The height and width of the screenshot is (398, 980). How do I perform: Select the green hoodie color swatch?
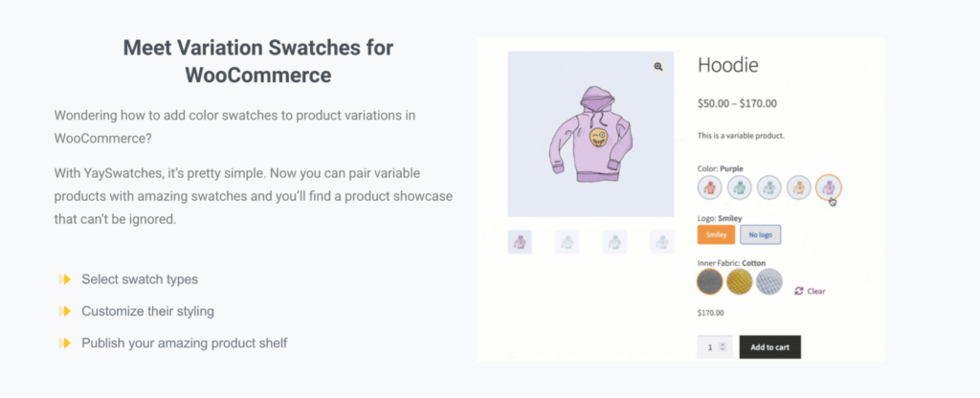[x=740, y=188]
